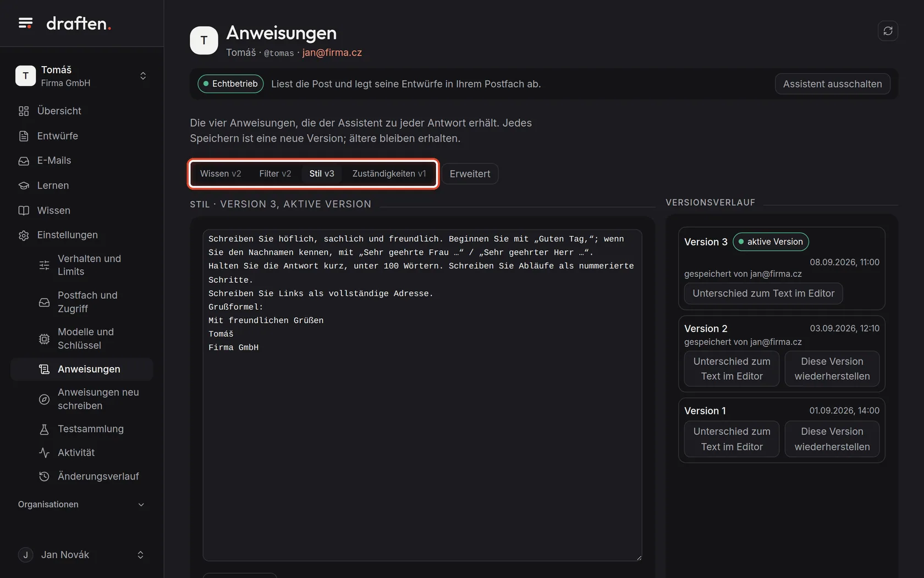This screenshot has height=578, width=924.
Task: Click the Aktivität pulse icon
Action: click(45, 453)
